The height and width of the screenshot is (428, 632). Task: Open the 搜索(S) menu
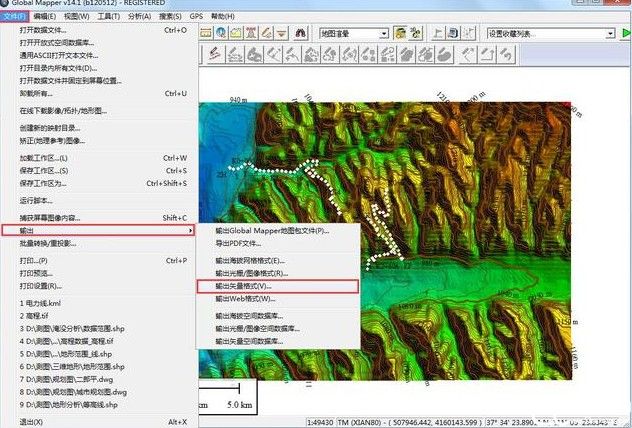point(170,16)
